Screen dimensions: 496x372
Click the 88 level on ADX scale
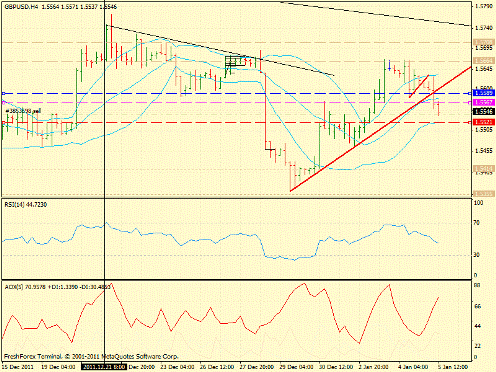(x=477, y=285)
